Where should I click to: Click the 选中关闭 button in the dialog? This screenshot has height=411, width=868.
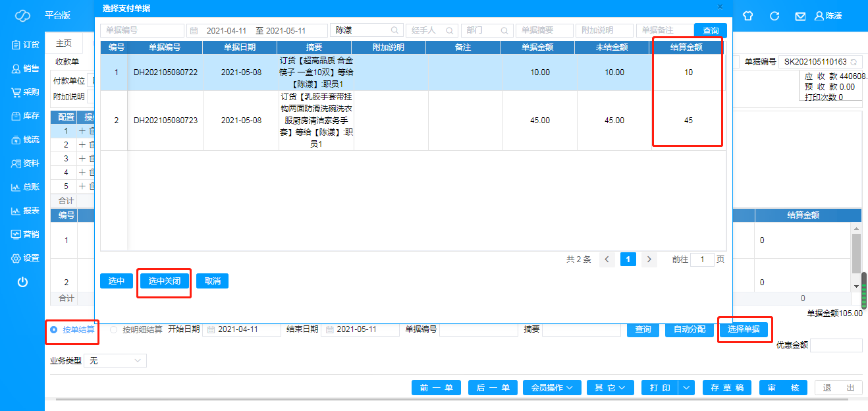[165, 281]
